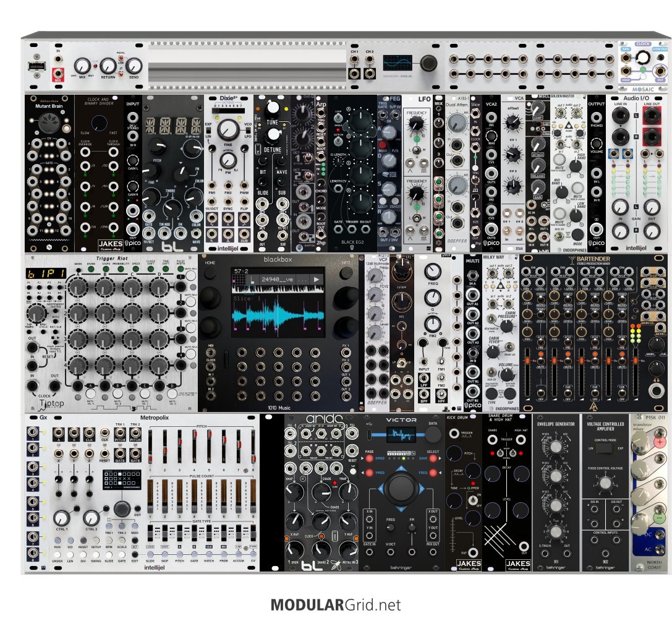This screenshot has height=618, width=672.
Task: Turn the RETURN knob on the top row
Action: coord(108,66)
